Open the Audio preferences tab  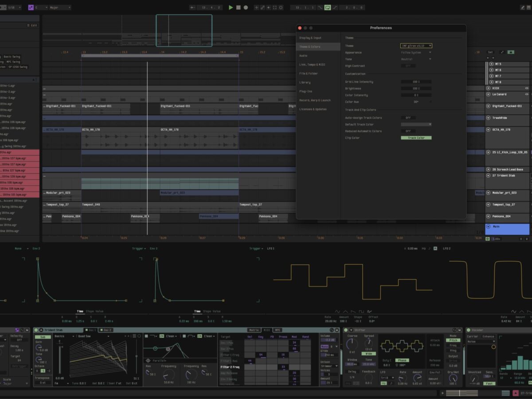[x=303, y=56]
